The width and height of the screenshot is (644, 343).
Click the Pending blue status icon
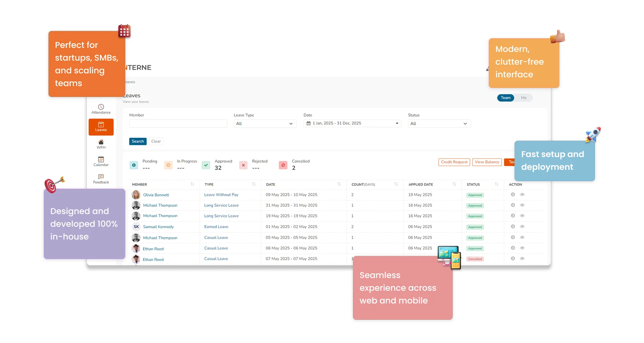[134, 165]
